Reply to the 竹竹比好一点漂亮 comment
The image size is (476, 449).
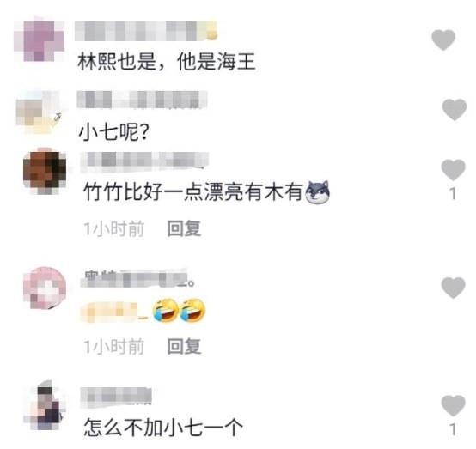pyautogui.click(x=184, y=228)
